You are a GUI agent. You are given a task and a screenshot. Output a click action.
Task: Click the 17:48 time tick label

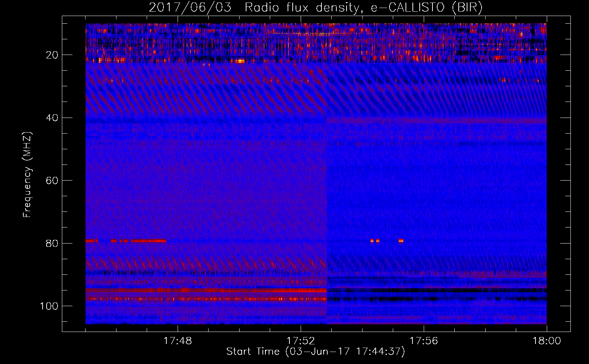178,341
